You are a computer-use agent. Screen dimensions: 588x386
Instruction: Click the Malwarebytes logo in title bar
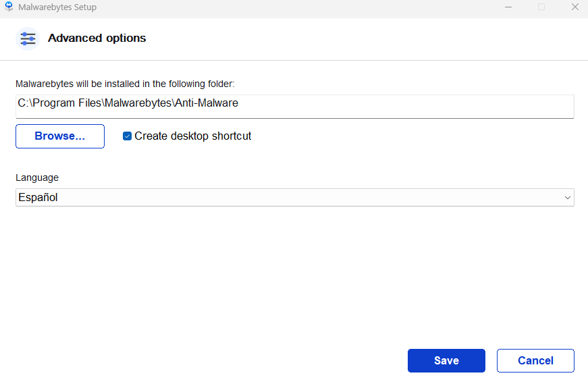tap(9, 7)
